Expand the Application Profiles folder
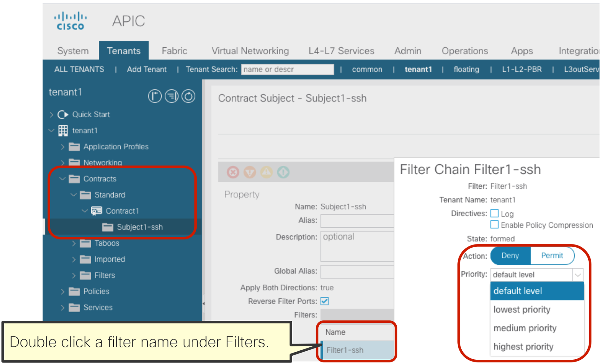Screen dimensions: 601x364 pyautogui.click(x=63, y=147)
